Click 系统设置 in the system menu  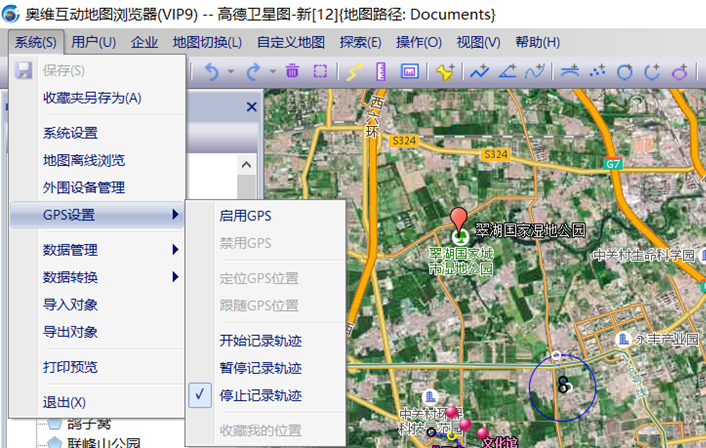point(70,133)
